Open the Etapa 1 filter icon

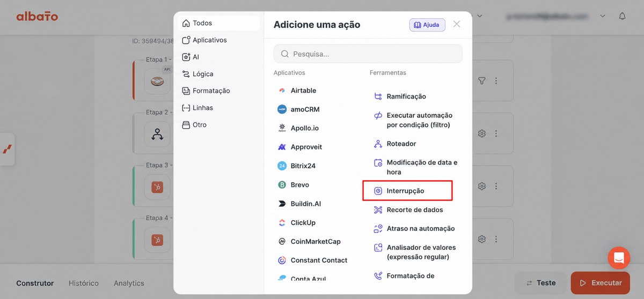(x=482, y=81)
